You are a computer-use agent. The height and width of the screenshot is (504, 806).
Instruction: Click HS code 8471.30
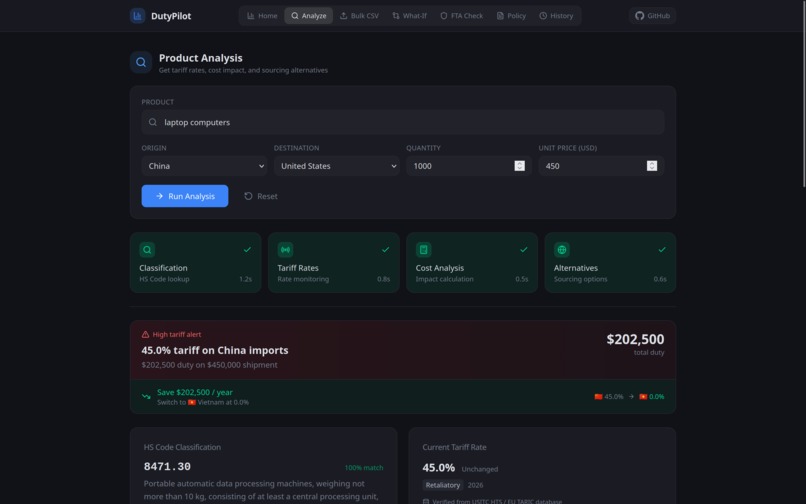click(x=167, y=467)
